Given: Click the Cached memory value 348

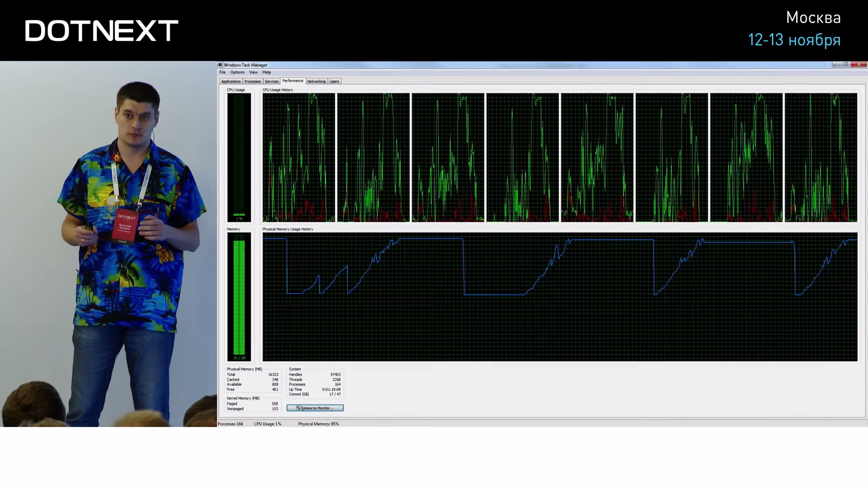Looking at the screenshot, I should (275, 380).
